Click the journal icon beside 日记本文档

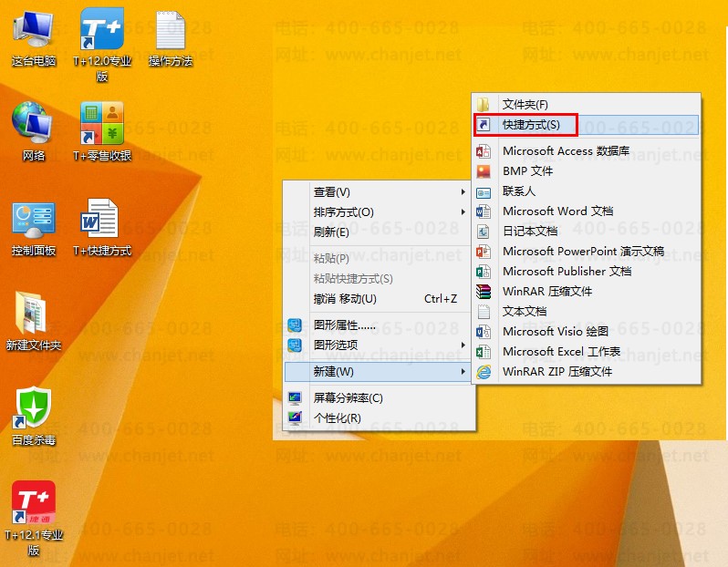tap(484, 231)
